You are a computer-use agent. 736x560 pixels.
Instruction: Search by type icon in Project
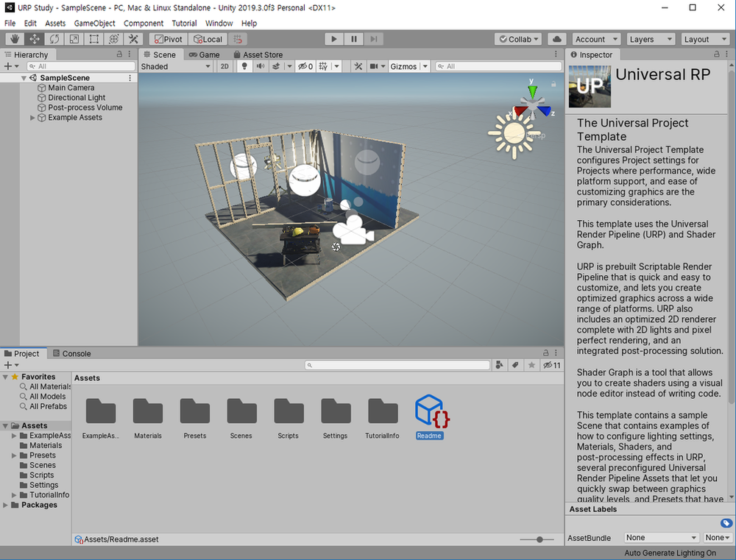tap(500, 365)
